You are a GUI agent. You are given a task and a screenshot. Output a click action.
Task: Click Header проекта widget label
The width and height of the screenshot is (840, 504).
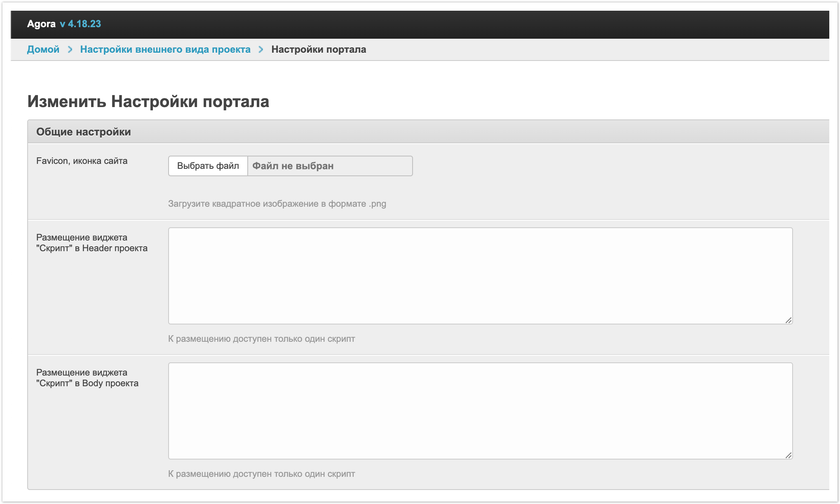tap(92, 243)
